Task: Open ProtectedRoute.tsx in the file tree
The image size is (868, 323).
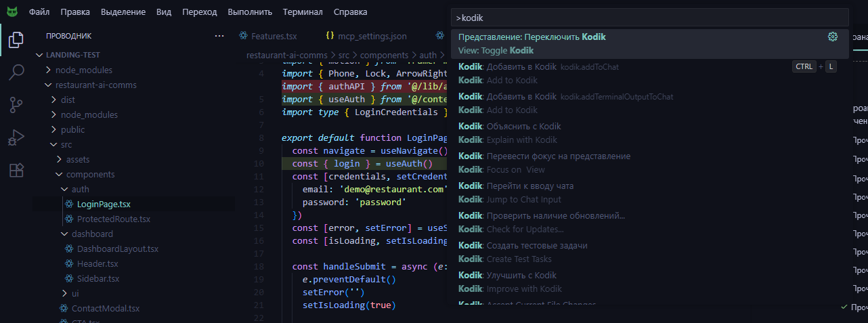Action: 113,219
